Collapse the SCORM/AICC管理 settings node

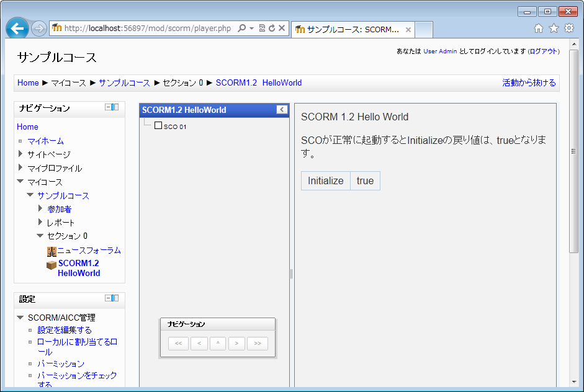pyautogui.click(x=20, y=317)
